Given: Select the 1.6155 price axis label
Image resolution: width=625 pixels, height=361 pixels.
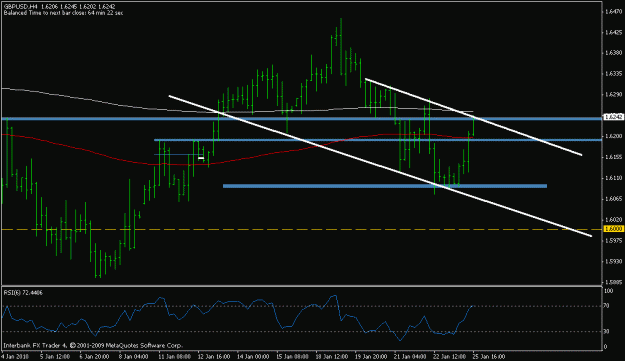Looking at the screenshot, I should point(613,157).
